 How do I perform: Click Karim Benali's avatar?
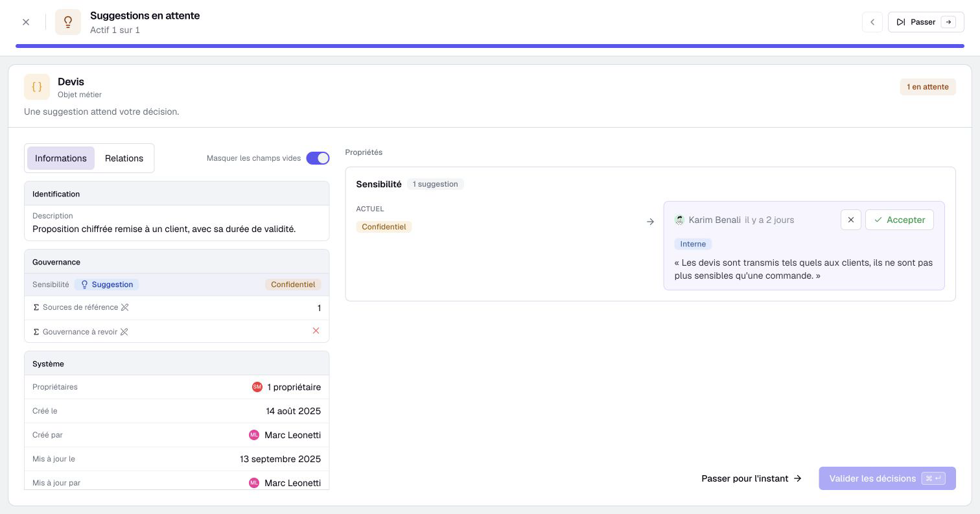(x=679, y=220)
